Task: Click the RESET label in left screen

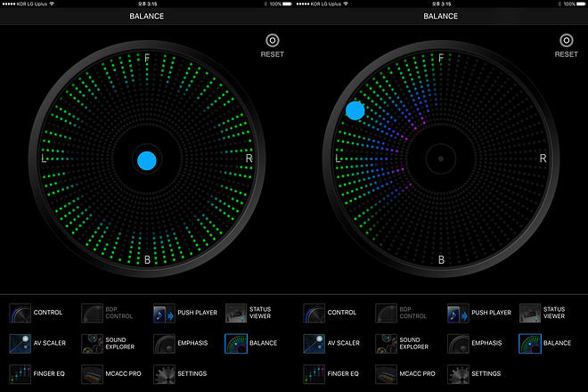Action: [x=273, y=54]
